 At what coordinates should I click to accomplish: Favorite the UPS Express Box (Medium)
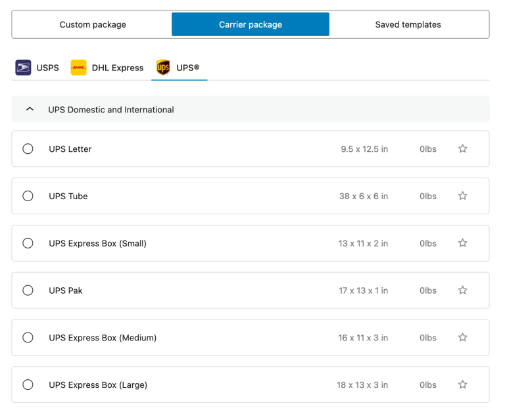pyautogui.click(x=462, y=338)
